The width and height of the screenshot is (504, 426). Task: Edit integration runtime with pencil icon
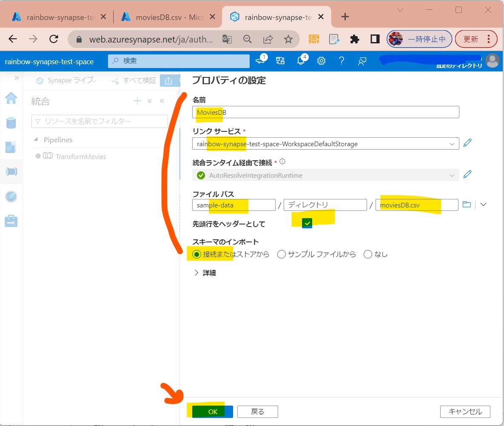tap(467, 174)
